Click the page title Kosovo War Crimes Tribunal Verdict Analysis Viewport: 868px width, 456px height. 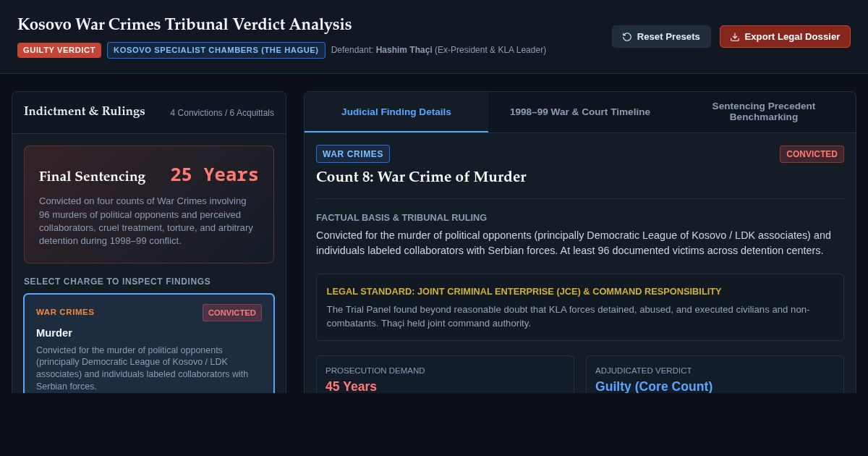click(x=184, y=25)
